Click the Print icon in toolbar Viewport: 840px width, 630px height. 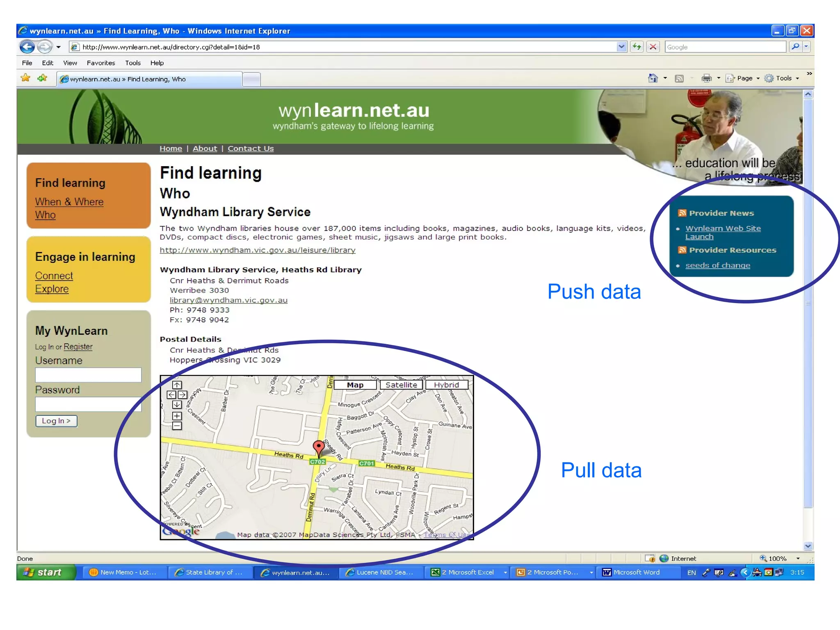(706, 78)
